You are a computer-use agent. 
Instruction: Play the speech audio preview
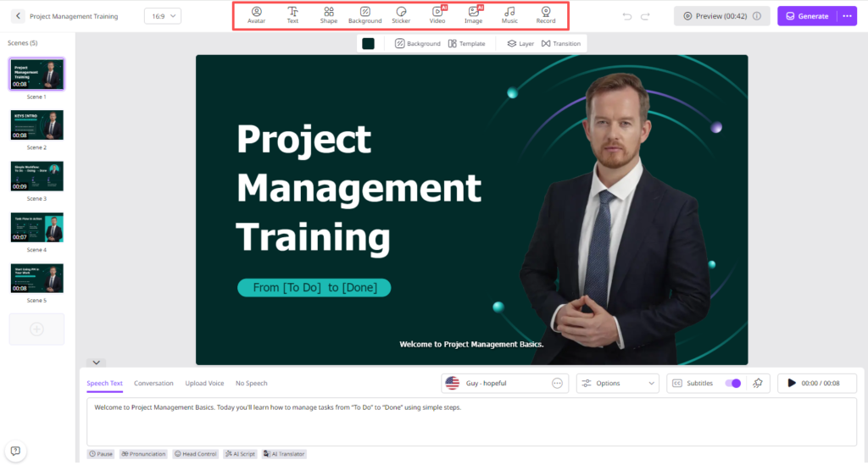pos(792,383)
